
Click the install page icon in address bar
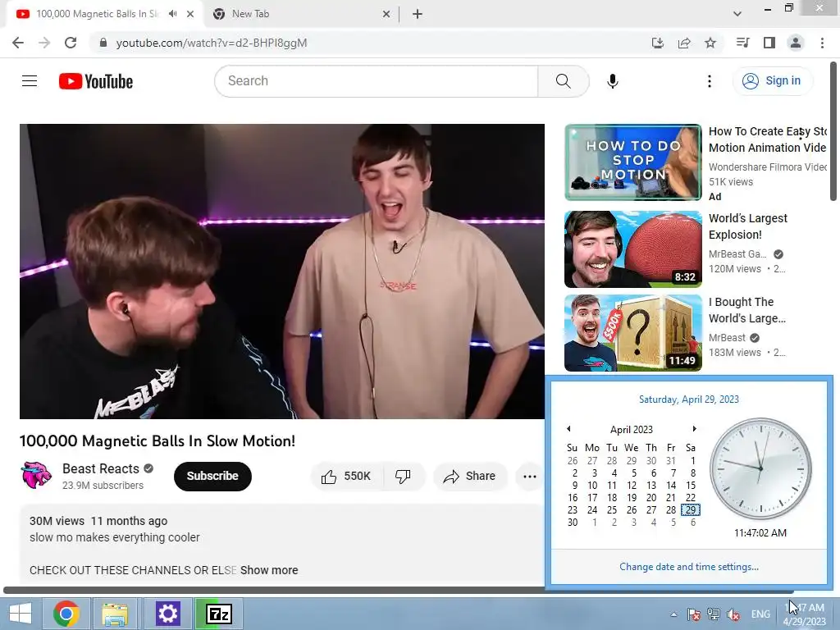pos(657,43)
